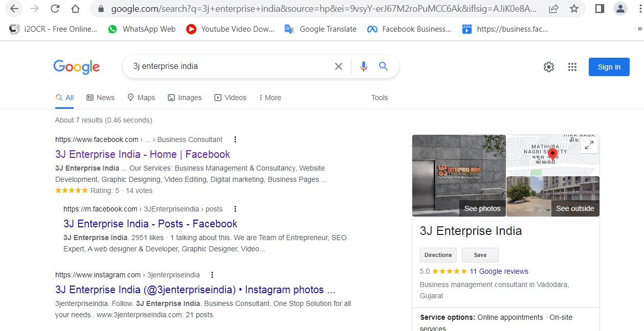Click the Directions button for 3J Enterprise
This screenshot has height=331, width=644.
tap(438, 255)
